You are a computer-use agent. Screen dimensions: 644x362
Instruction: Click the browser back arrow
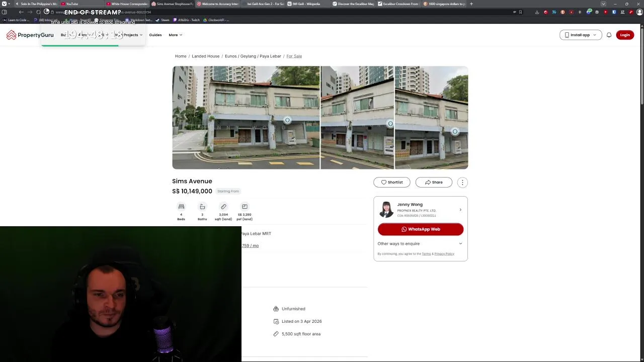21,12
